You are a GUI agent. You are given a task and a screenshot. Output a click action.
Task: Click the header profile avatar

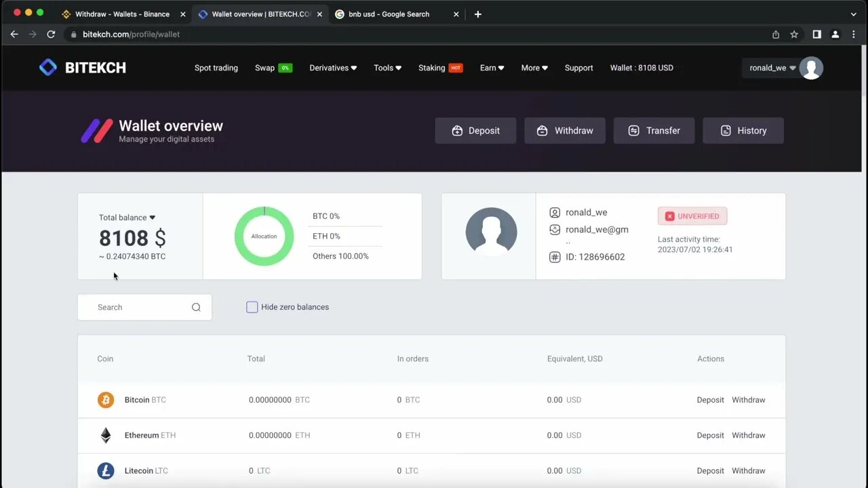point(811,68)
